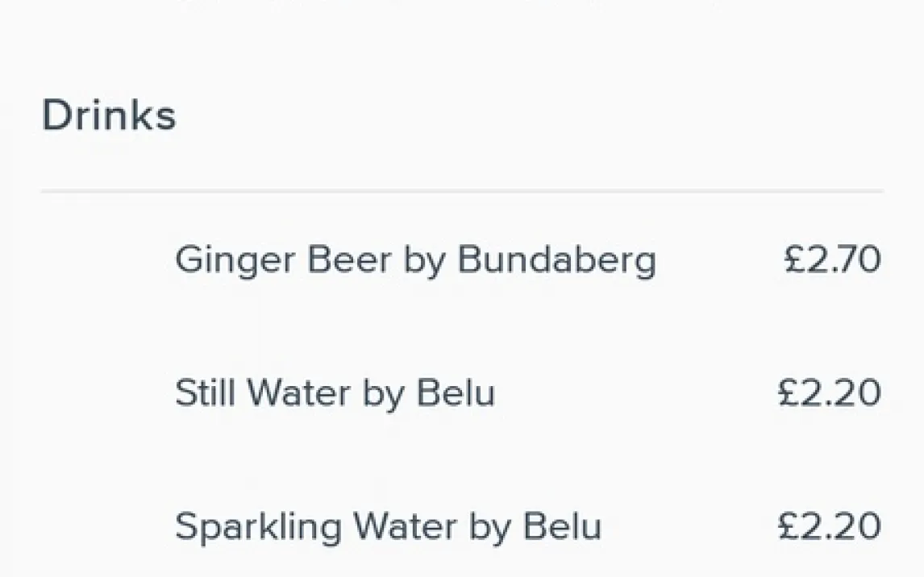Screen dimensions: 924x577
Task: Tap Ginger Beer words in first row
Action: [x=282, y=260]
